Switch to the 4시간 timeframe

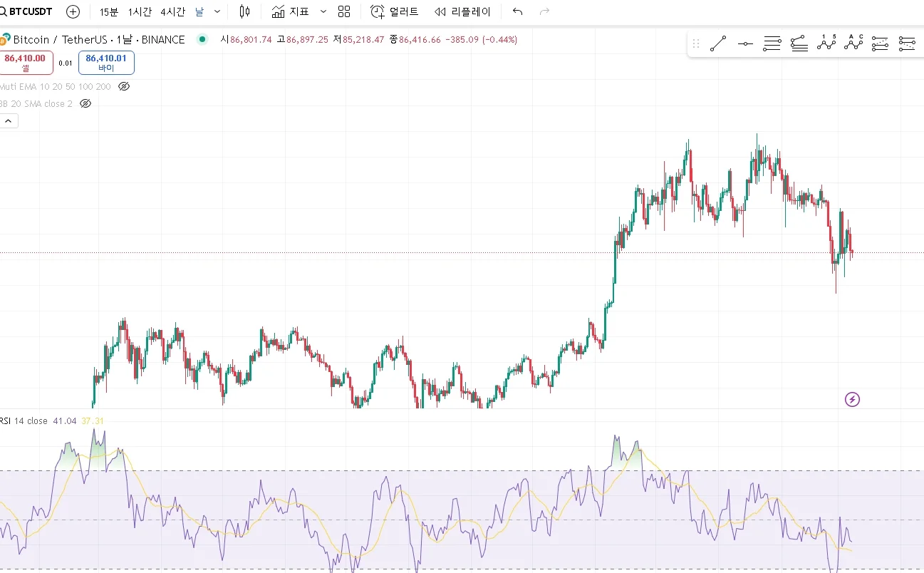pyautogui.click(x=173, y=11)
